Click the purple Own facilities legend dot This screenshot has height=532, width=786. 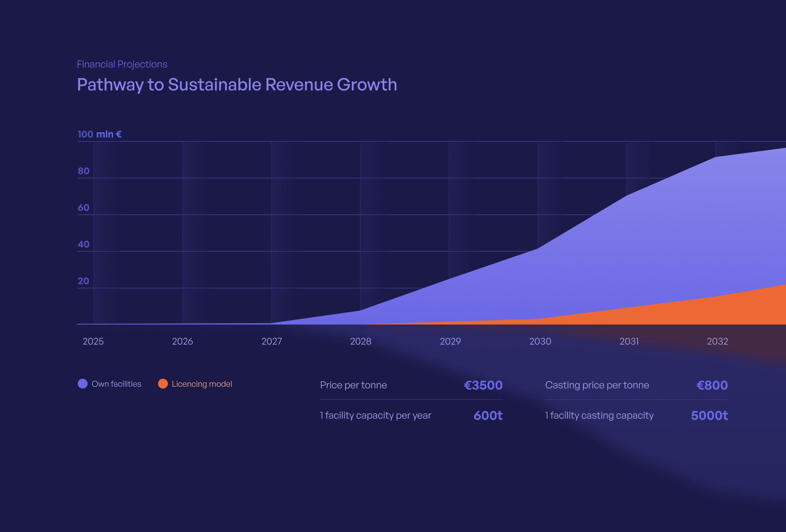click(x=83, y=384)
